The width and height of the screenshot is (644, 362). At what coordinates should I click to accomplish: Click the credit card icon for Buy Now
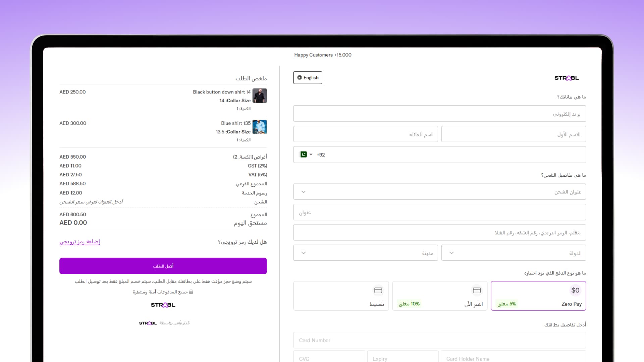coord(477,290)
